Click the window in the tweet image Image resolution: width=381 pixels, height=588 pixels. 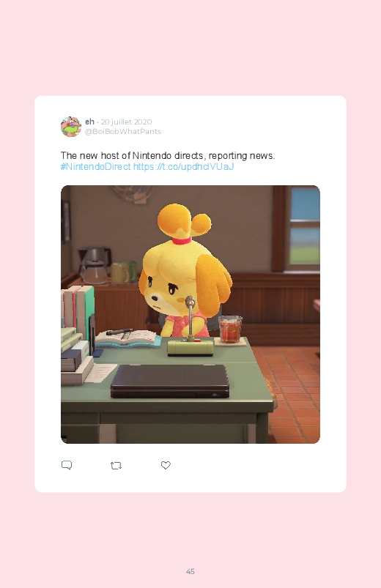tap(305, 226)
